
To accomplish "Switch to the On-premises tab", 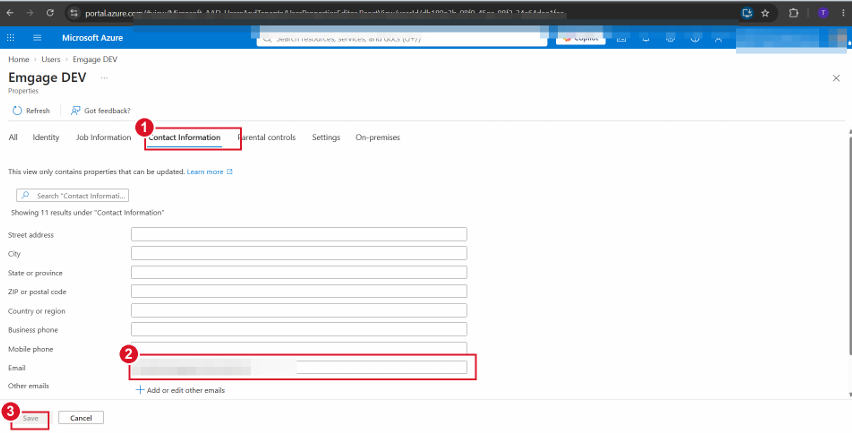I will [378, 137].
